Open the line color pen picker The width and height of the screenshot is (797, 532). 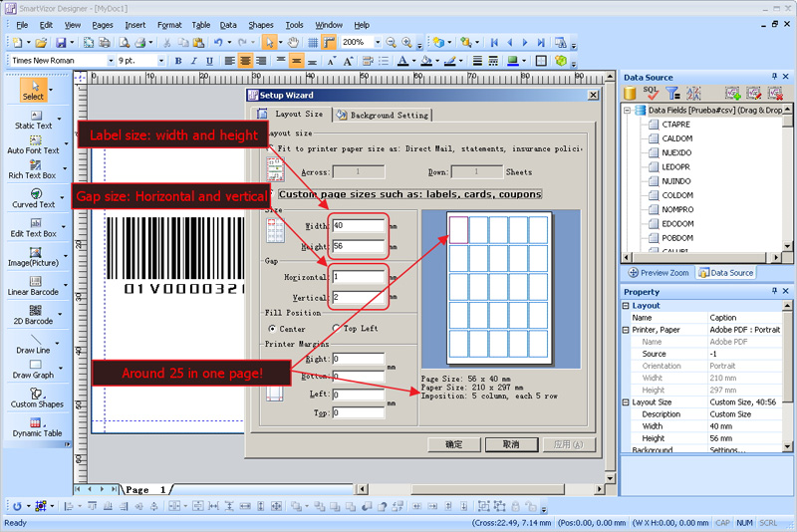450,61
